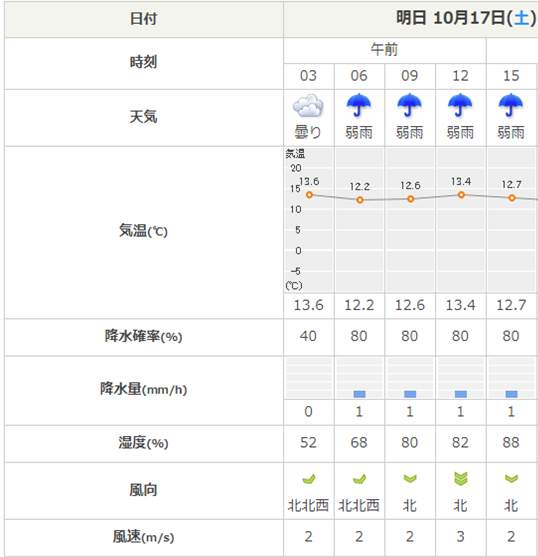The height and width of the screenshot is (557, 538).
Task: Click the 03 hour column header
Action: coord(308,76)
